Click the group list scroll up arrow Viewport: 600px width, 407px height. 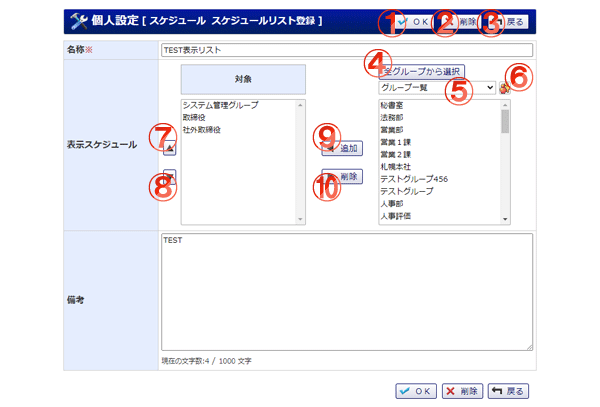coord(505,105)
